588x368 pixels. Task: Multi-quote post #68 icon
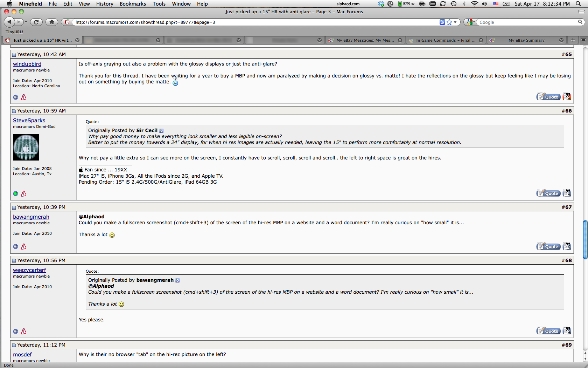tap(567, 330)
